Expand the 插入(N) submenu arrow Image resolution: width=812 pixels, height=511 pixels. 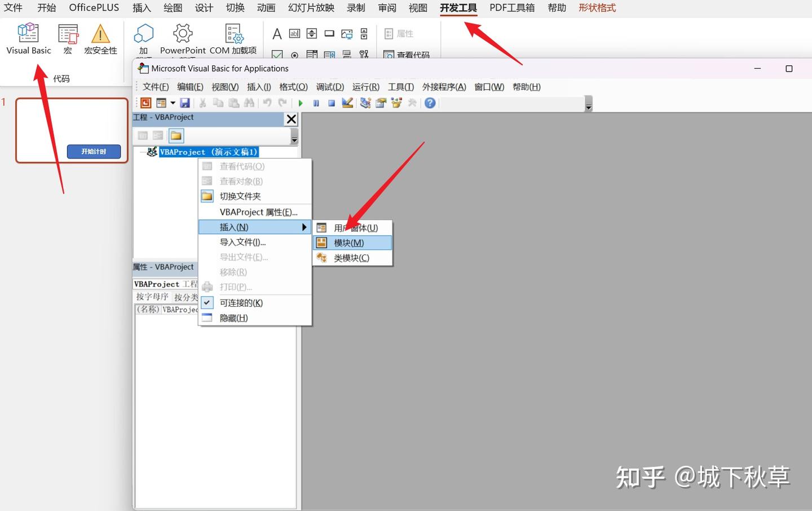(x=304, y=227)
